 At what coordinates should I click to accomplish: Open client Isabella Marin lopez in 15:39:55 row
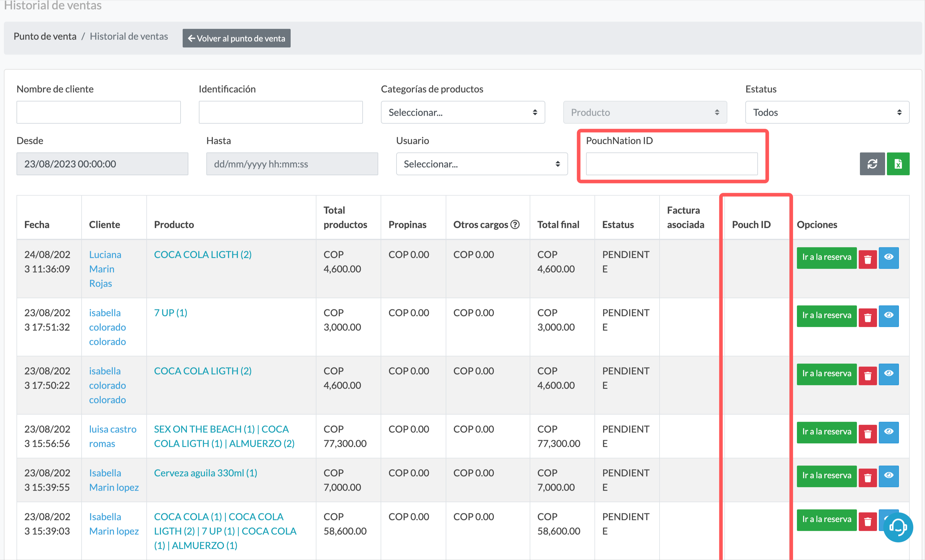click(x=114, y=480)
